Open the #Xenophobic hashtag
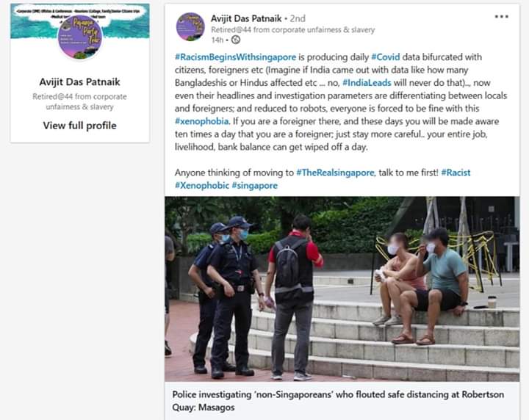This screenshot has height=420, width=529. (x=202, y=185)
